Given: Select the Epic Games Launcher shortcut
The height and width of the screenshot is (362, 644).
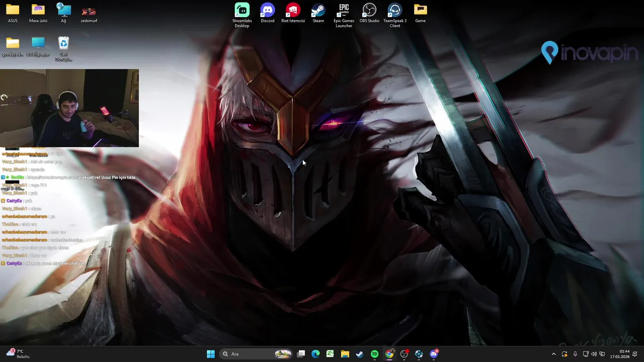Looking at the screenshot, I should coord(344,16).
